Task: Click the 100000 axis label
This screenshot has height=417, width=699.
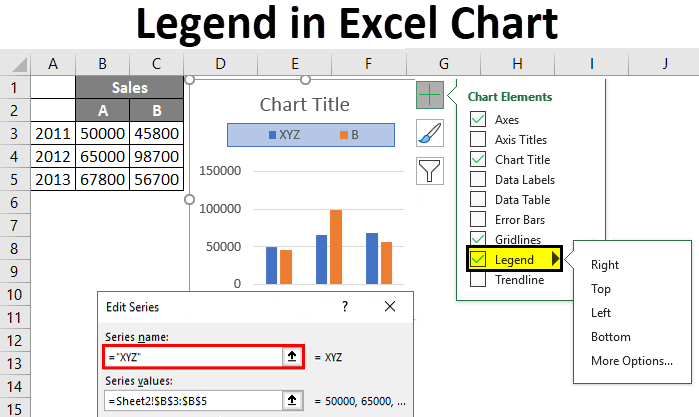Action: click(x=220, y=209)
